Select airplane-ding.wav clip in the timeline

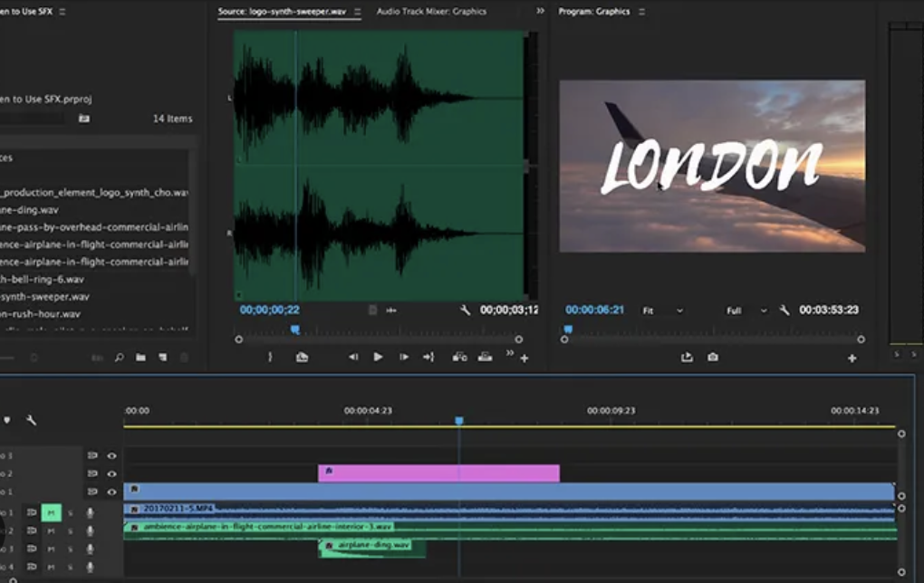tap(371, 548)
